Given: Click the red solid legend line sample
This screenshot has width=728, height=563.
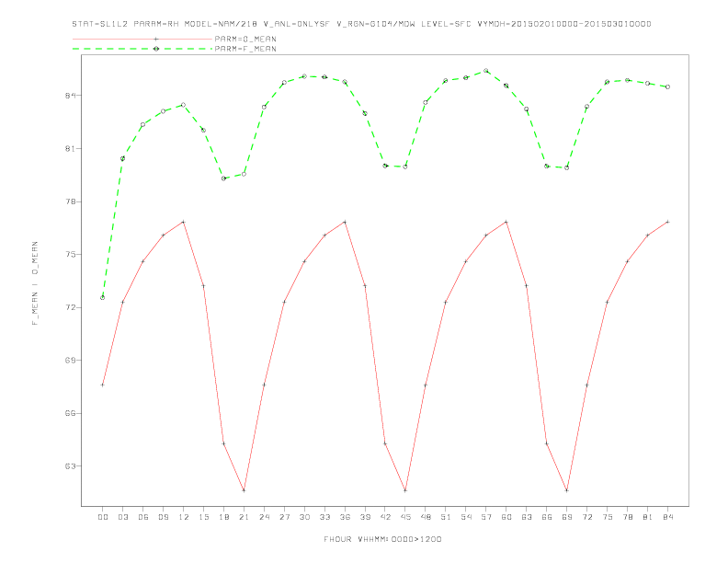Looking at the screenshot, I should pos(142,39).
